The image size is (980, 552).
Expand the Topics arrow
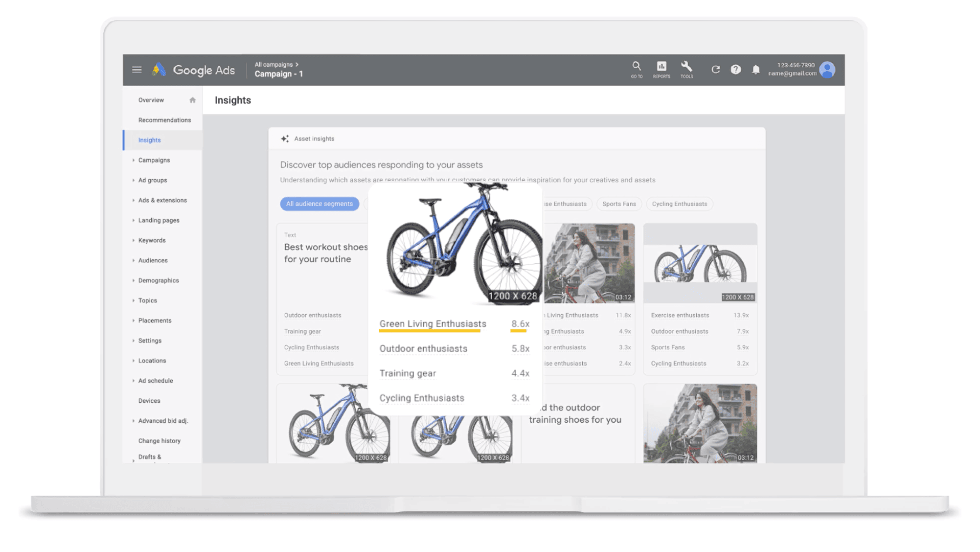pos(133,300)
